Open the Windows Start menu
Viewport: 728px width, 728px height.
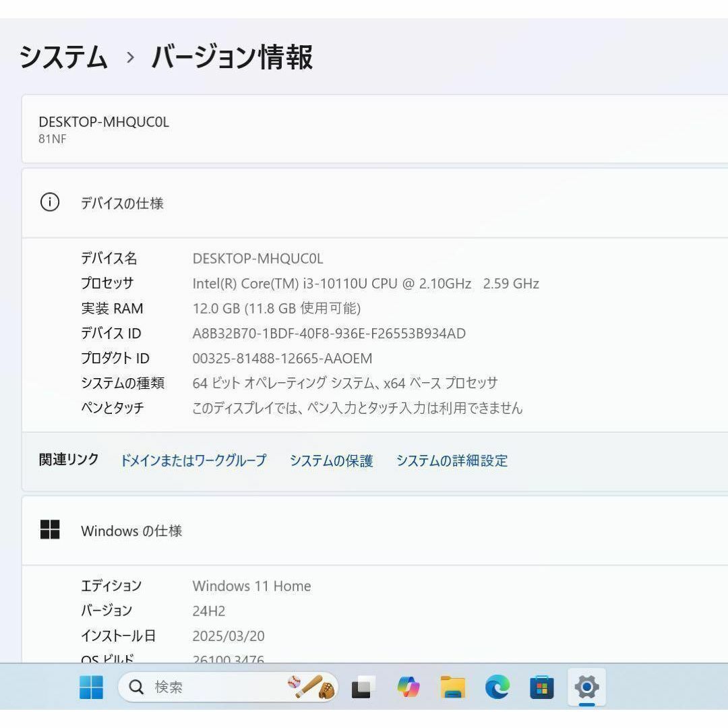pyautogui.click(x=92, y=687)
